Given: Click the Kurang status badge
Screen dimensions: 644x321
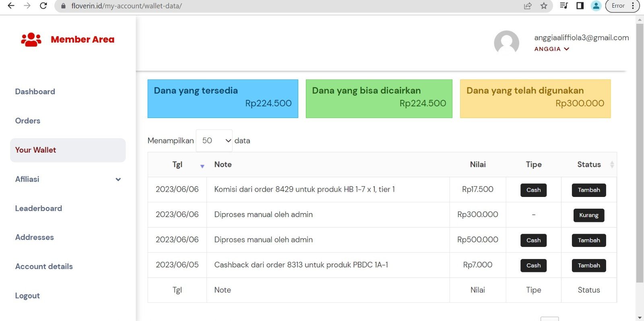Looking at the screenshot, I should pos(588,215).
